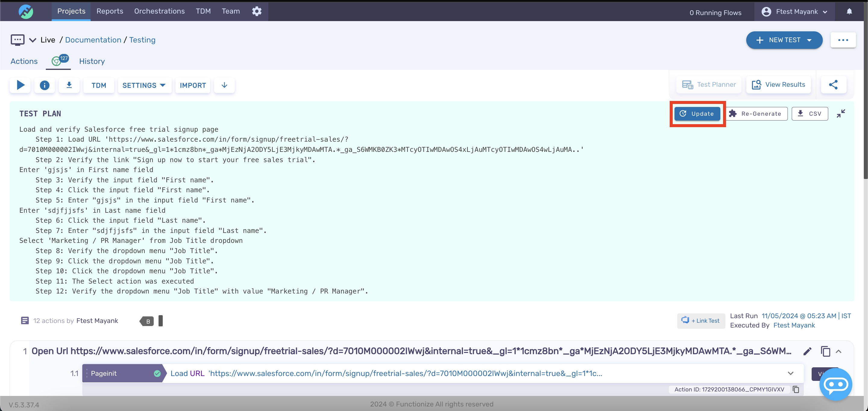868x411 pixels.
Task: Click the version V.5.3.37.4 text
Action: click(24, 405)
